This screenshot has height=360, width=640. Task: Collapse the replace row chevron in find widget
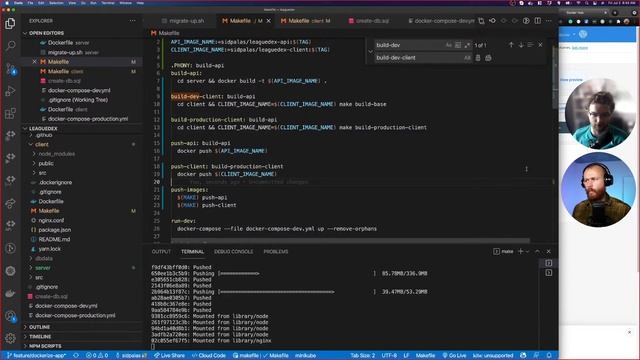tap(370, 51)
